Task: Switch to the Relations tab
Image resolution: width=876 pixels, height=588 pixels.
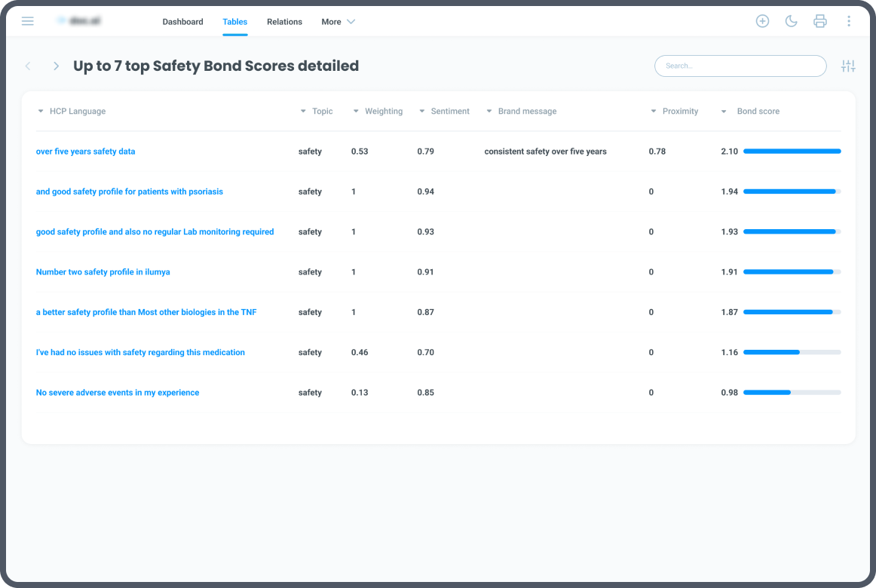Action: tap(284, 22)
